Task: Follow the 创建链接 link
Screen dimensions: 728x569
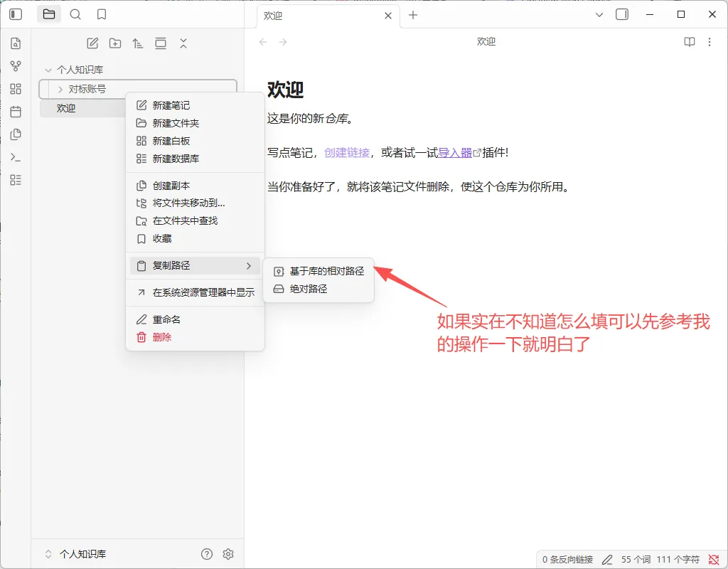Action: (x=347, y=152)
